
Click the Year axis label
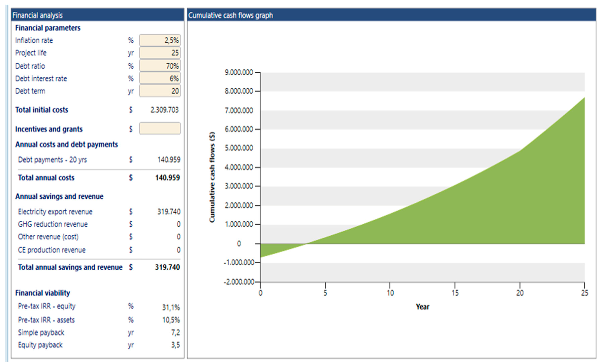click(422, 307)
